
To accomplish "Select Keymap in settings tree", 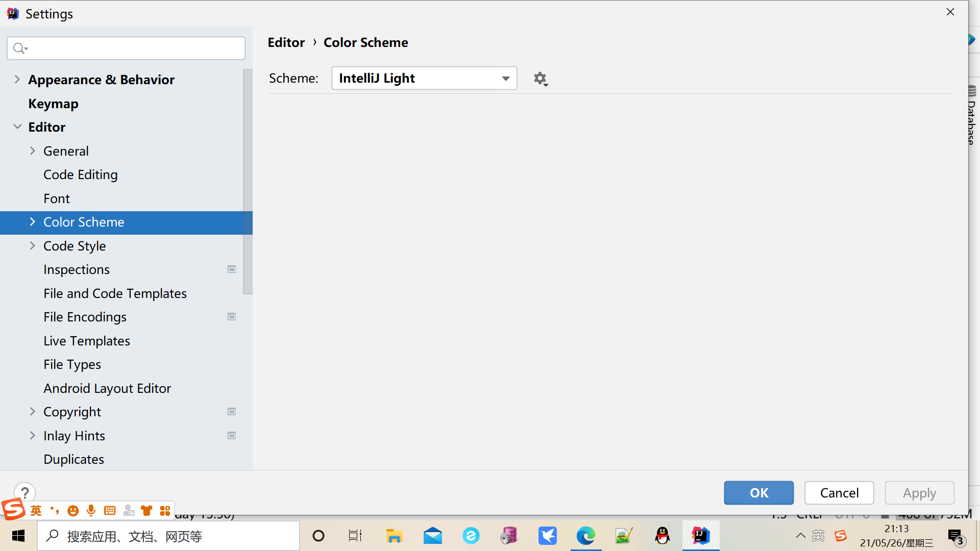I will 53,104.
